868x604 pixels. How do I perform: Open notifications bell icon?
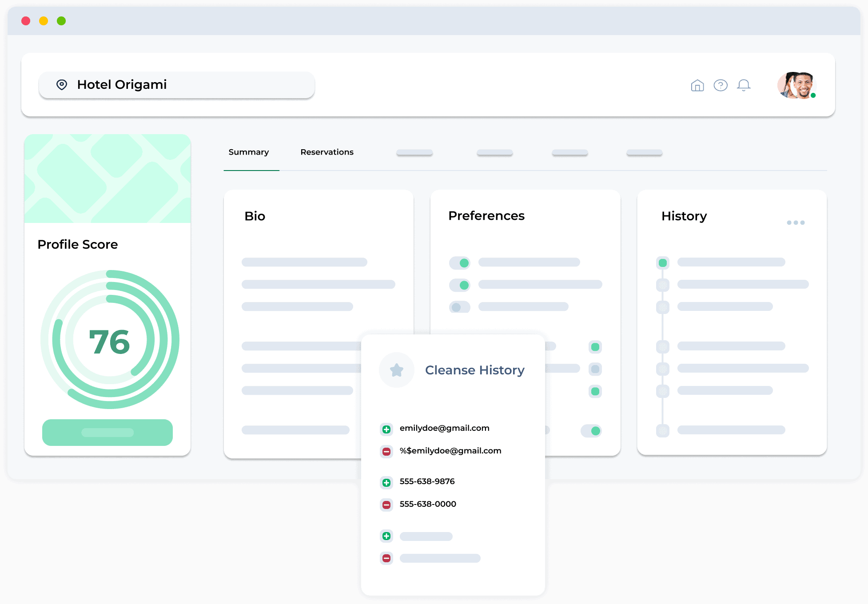[744, 85]
